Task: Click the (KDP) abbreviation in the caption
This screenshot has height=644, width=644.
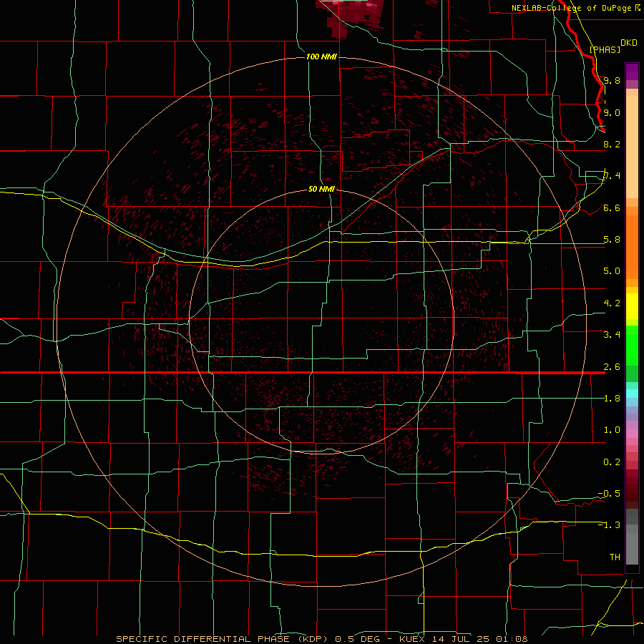Action: pyautogui.click(x=313, y=639)
